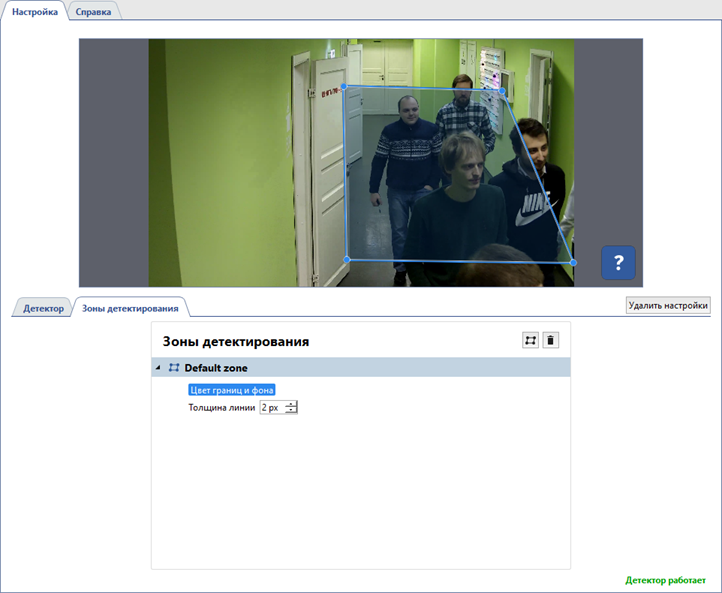Viewport: 722px width, 593px height.
Task: Open Цвет границ и фона color settings
Action: pos(231,390)
